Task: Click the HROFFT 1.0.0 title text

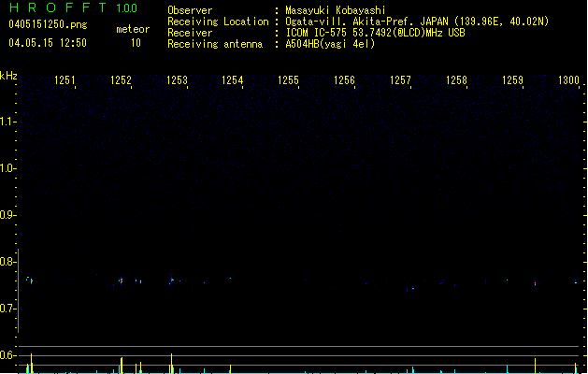Action: (x=73, y=7)
